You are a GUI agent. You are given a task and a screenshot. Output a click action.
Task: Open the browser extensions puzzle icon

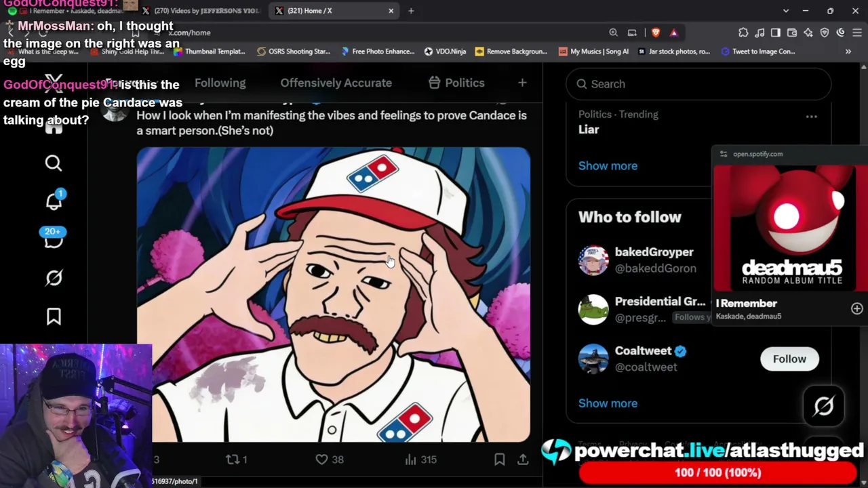tap(743, 33)
